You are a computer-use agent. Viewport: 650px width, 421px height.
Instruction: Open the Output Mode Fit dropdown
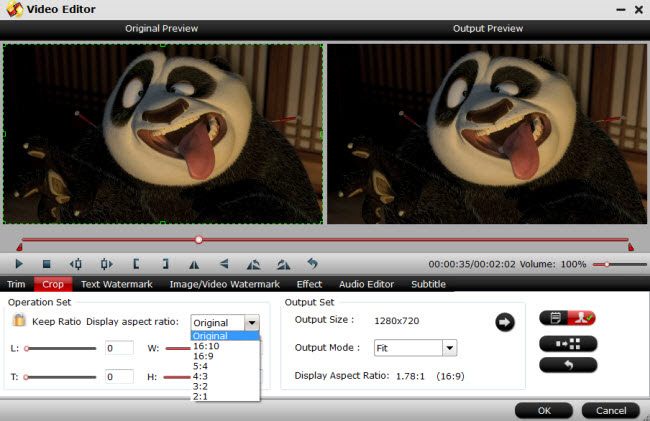click(x=415, y=348)
